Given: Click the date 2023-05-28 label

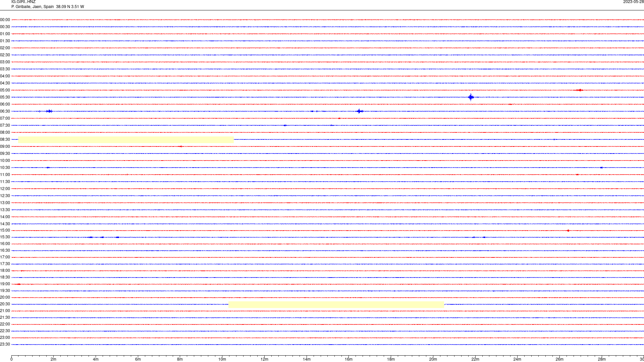Looking at the screenshot, I should tap(633, 2).
